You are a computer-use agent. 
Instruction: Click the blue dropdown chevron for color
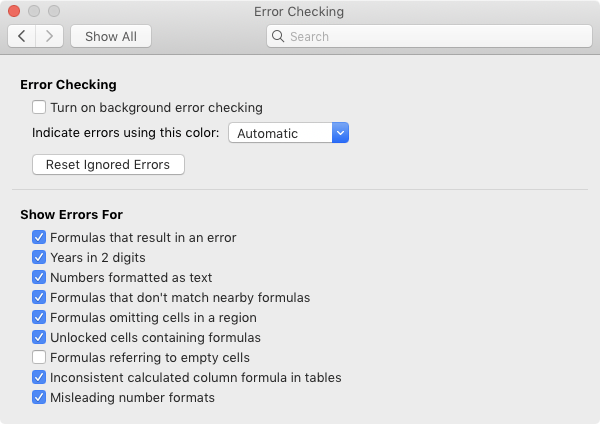[x=340, y=132]
